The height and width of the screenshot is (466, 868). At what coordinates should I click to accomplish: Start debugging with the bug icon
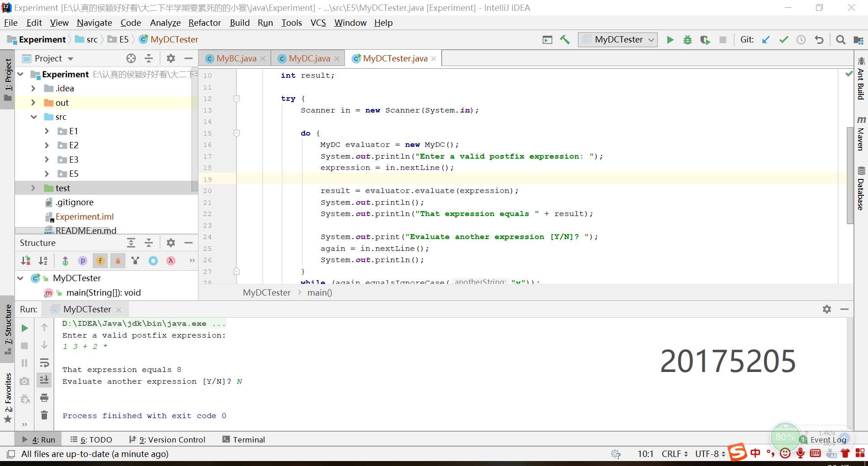pyautogui.click(x=687, y=40)
